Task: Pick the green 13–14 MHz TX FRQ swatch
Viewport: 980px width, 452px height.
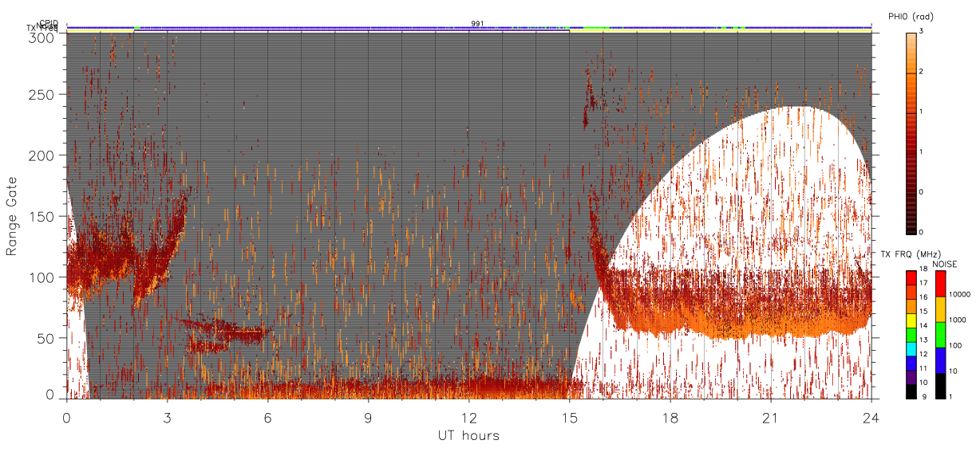Action: click(911, 335)
